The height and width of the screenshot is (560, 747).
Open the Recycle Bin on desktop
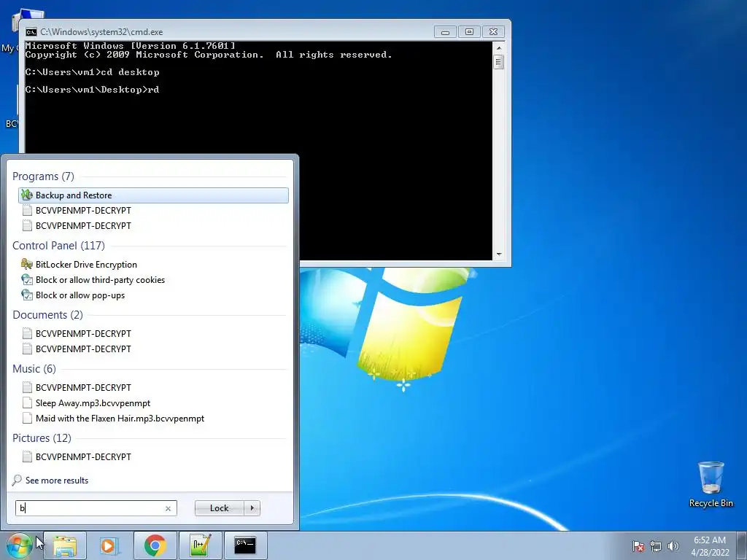(711, 484)
